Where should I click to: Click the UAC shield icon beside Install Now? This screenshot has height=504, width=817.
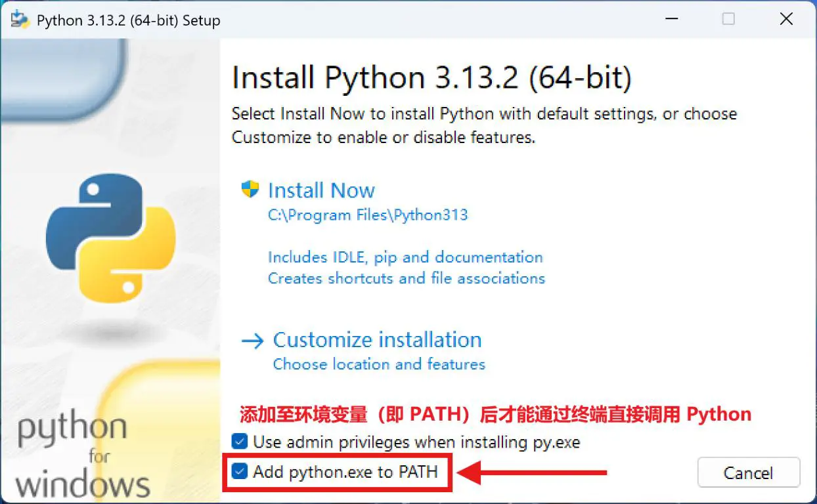[x=250, y=190]
